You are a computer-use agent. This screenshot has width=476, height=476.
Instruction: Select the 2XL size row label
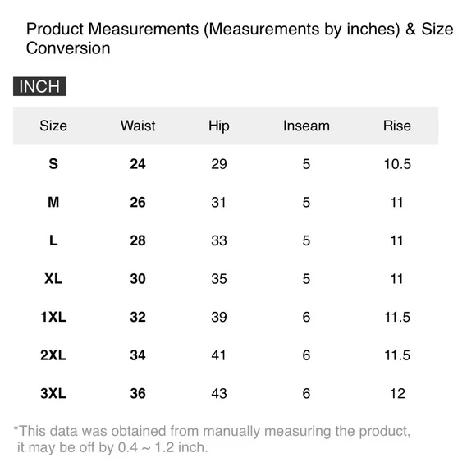click(53, 355)
